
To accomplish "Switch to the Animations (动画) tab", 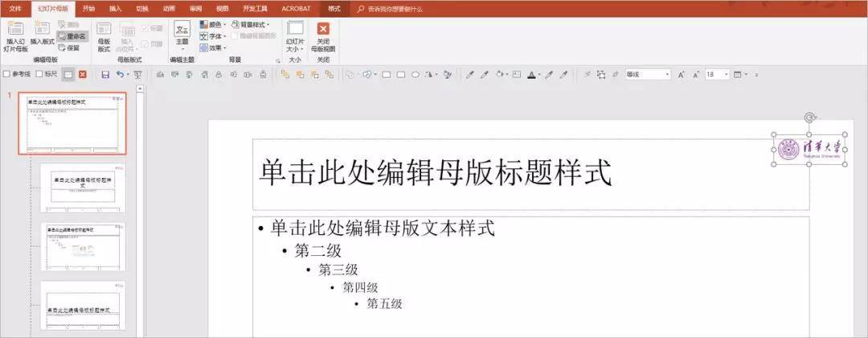I will click(x=169, y=9).
